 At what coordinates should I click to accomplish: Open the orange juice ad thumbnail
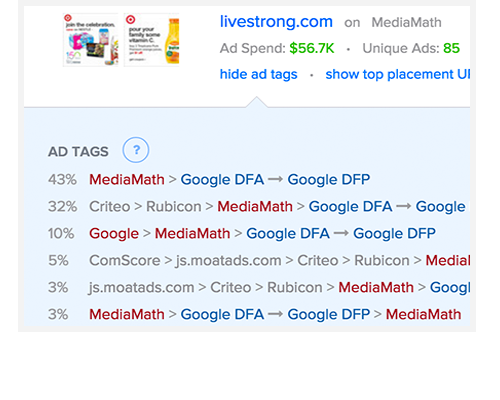click(152, 40)
